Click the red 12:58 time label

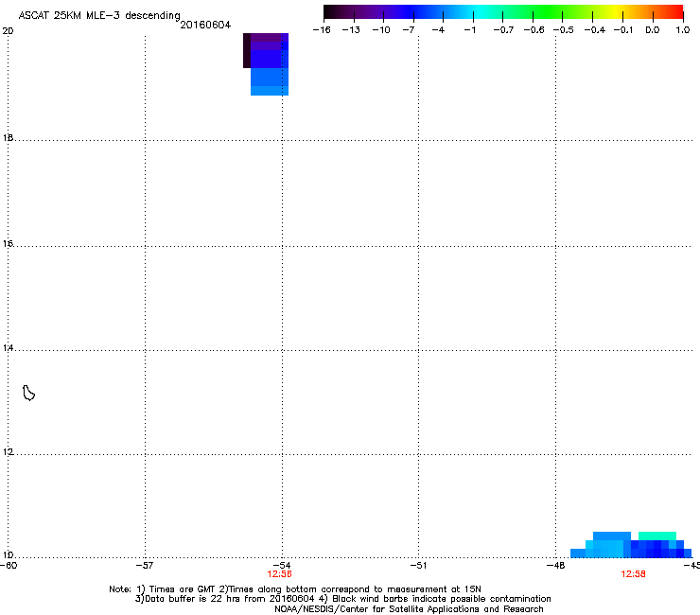coord(633,574)
